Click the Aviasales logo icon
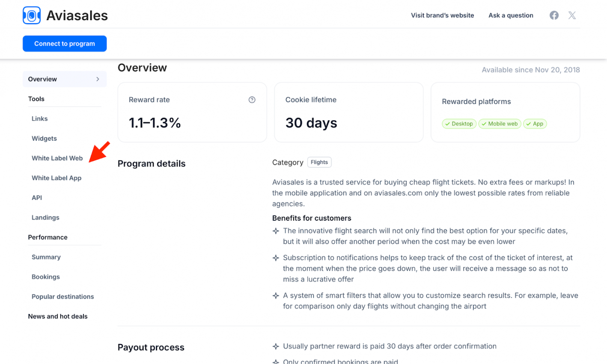Viewport: 607px width, 364px height. point(32,15)
